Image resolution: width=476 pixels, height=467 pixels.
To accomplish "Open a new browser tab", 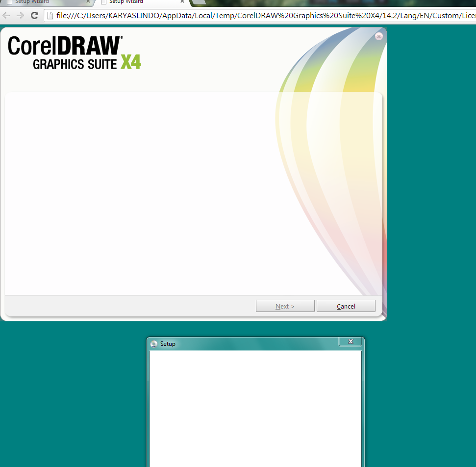I will [199, 2].
